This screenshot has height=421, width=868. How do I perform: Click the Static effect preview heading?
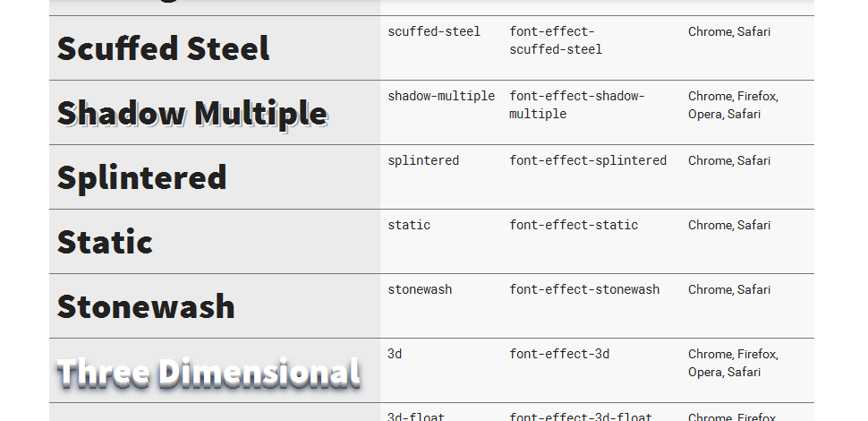[x=105, y=242]
